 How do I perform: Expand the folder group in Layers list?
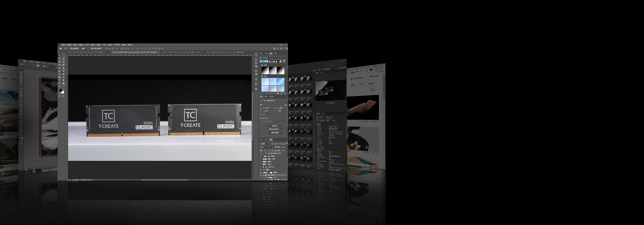(263, 156)
